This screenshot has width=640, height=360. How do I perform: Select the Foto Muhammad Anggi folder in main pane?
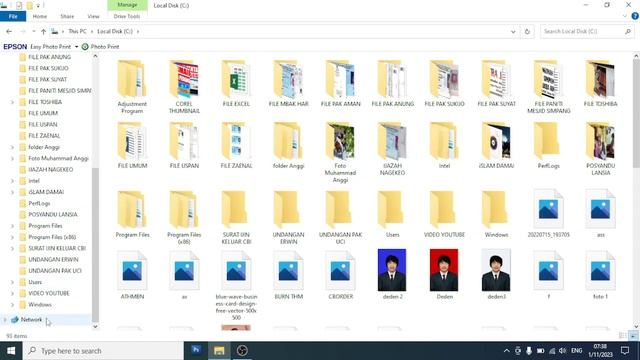[x=340, y=152]
